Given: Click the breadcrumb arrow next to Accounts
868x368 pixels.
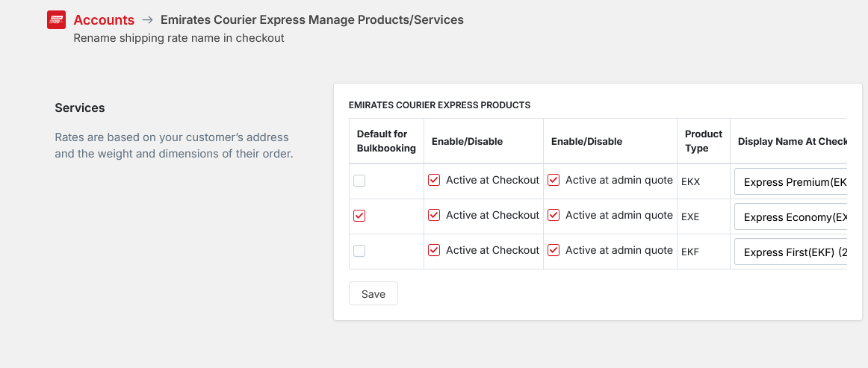Looking at the screenshot, I should (x=148, y=20).
